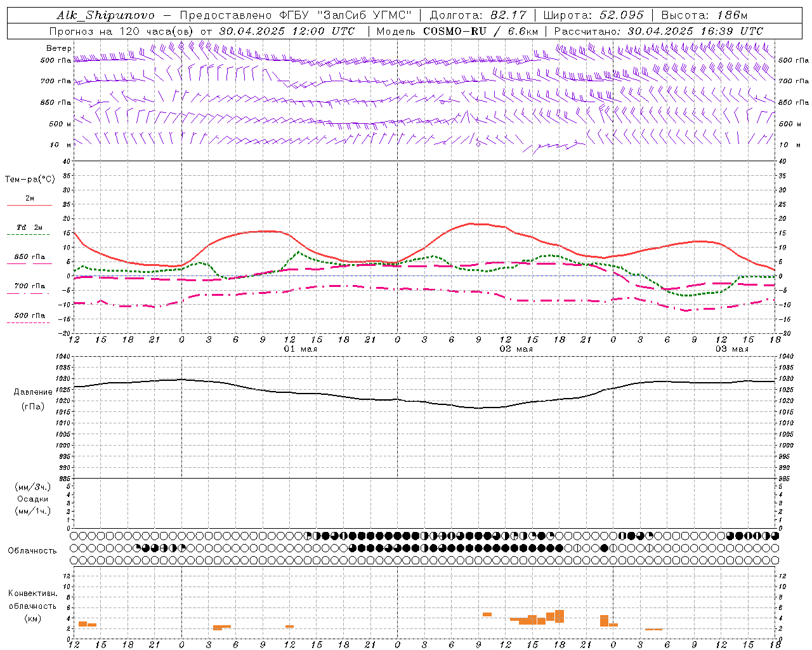812x650 pixels.
Task: Click the provider text ФГБУ "ЗапСиб УГМС"
Action: click(345, 15)
